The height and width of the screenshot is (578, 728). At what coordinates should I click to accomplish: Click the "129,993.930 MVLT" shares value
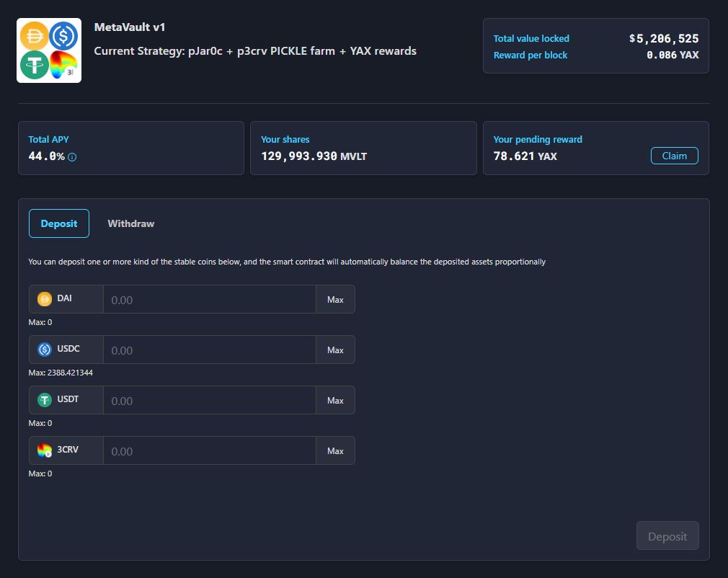pos(314,156)
